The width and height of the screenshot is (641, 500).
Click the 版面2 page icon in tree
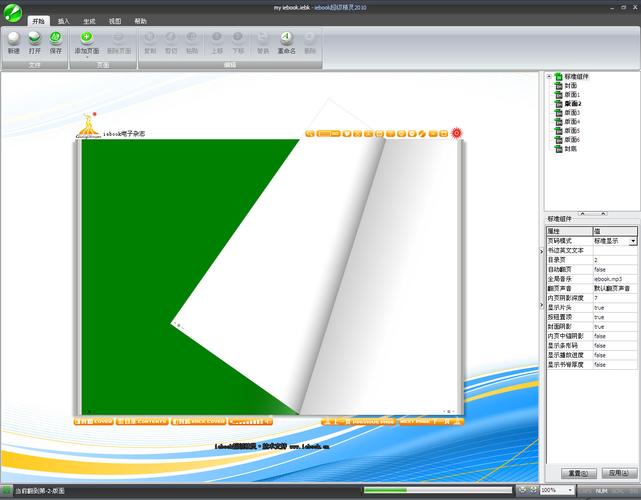[559, 104]
